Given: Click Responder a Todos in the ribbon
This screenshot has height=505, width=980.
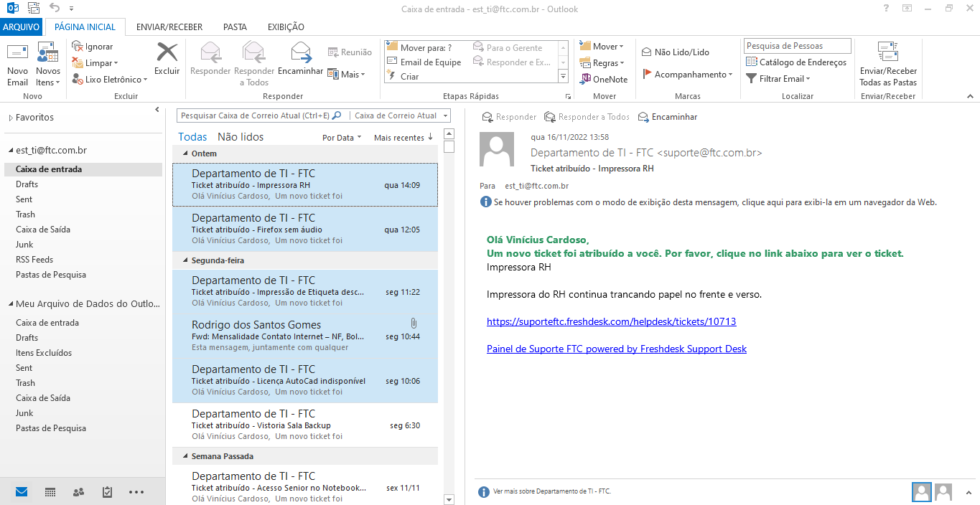Looking at the screenshot, I should click(254, 64).
